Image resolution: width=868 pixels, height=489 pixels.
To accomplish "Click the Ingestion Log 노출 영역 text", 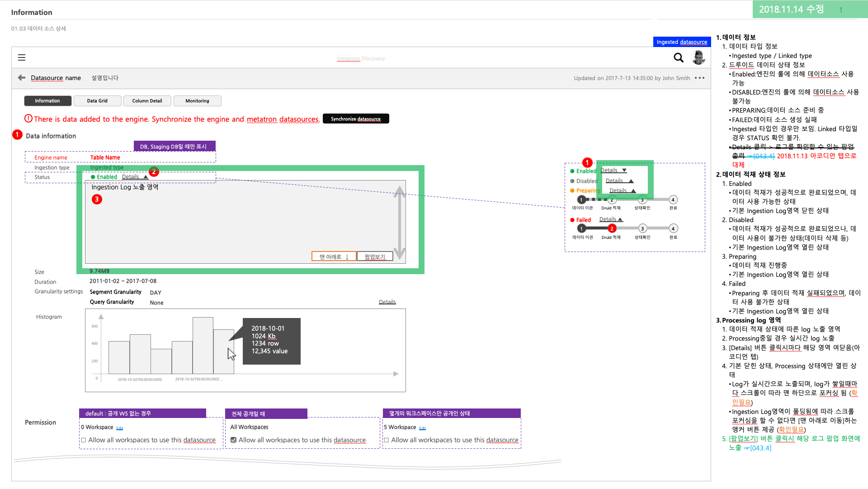I will pyautogui.click(x=125, y=187).
